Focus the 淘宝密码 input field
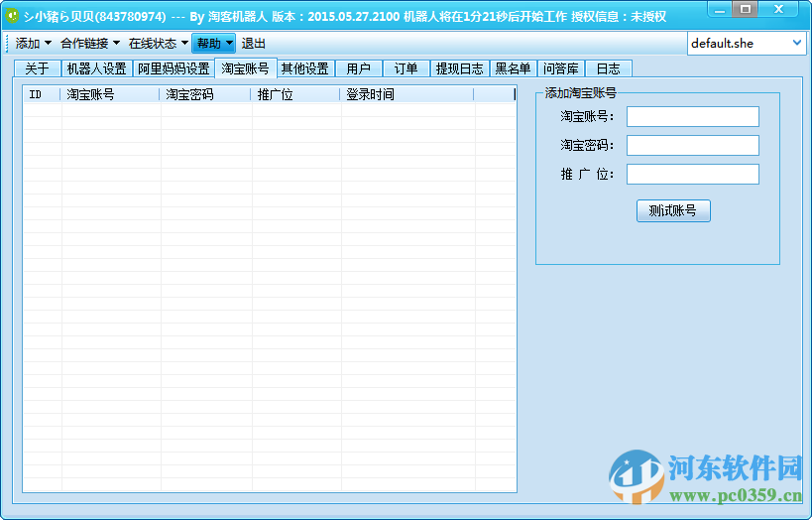The width and height of the screenshot is (812, 520). pos(693,145)
